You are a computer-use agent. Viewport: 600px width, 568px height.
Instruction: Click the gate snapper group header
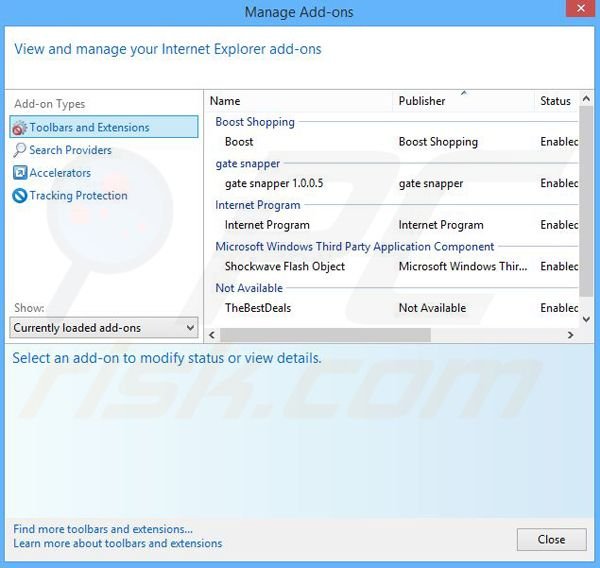248,163
